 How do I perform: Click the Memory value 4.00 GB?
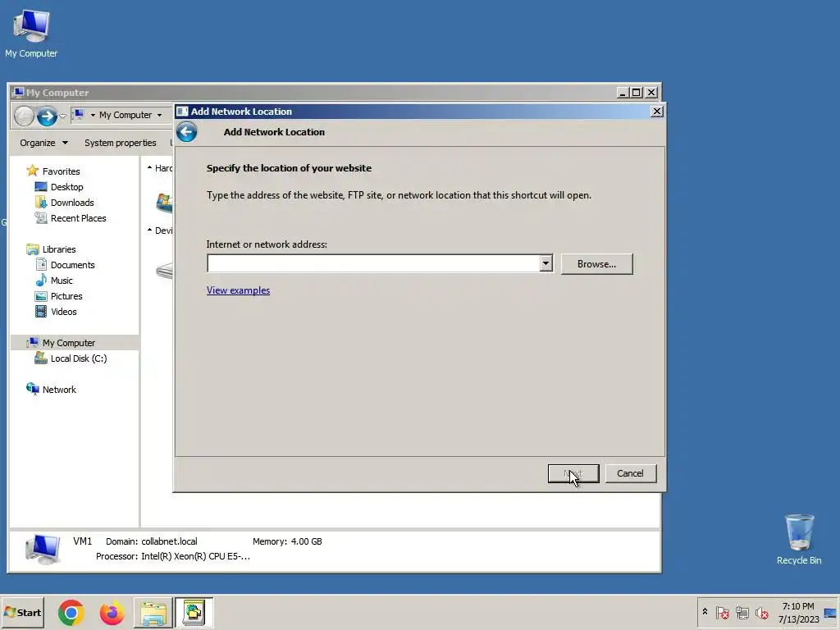(307, 541)
